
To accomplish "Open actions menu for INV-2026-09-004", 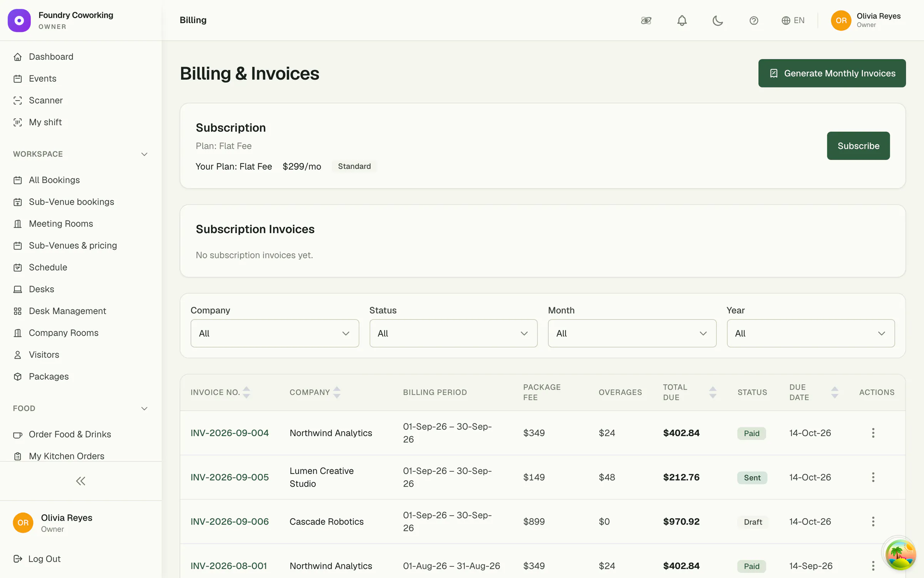I will click(x=873, y=433).
